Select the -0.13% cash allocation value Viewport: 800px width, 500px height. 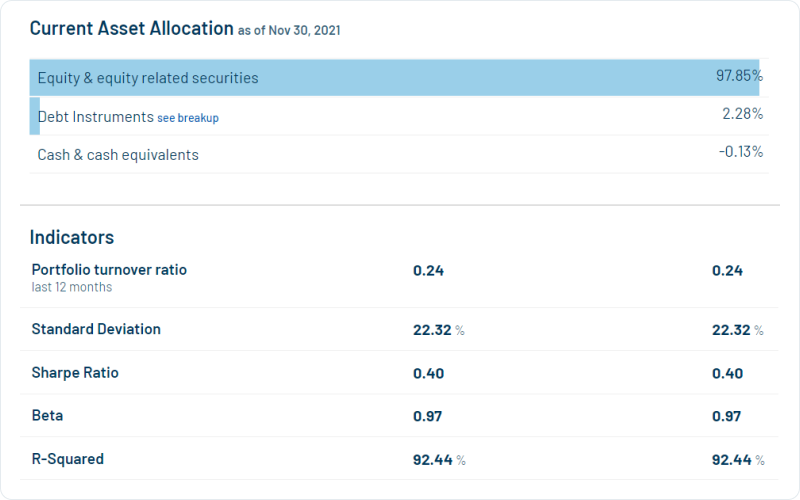(741, 152)
